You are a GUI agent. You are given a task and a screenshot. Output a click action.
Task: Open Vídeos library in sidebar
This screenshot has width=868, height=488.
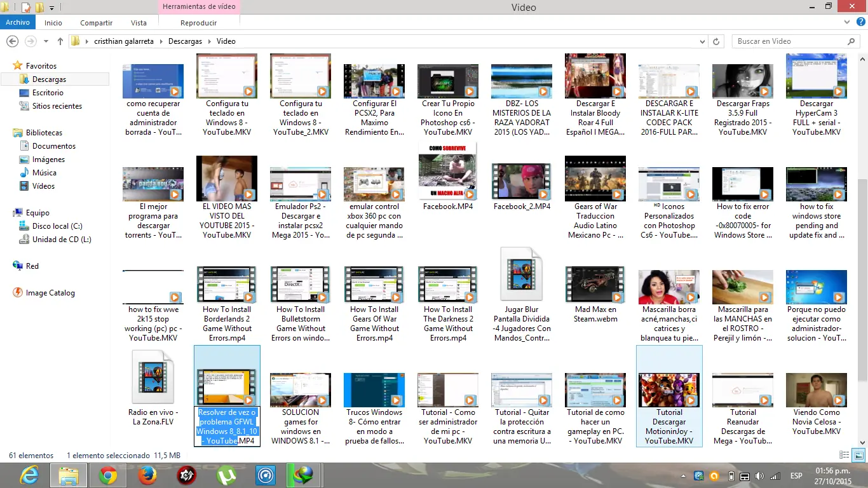pos(43,186)
